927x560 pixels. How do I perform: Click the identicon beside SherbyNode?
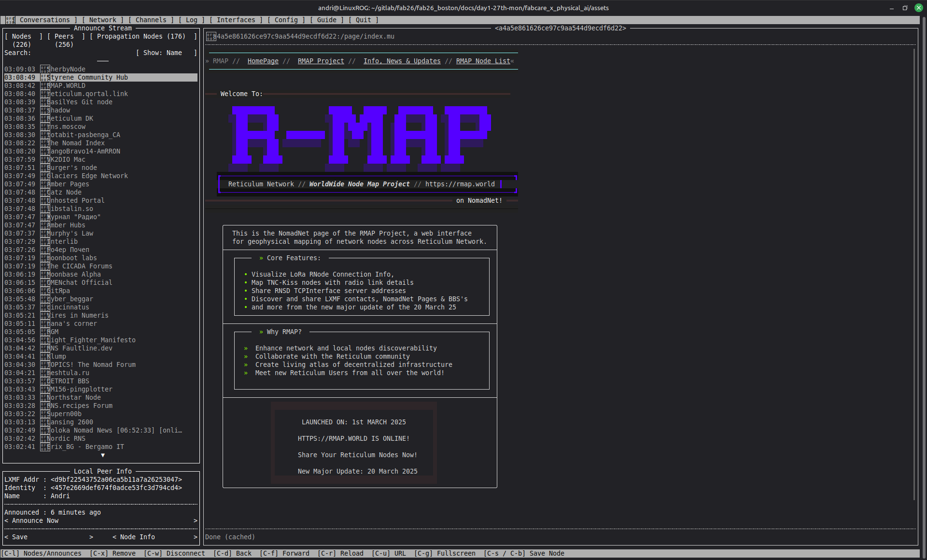click(44, 69)
